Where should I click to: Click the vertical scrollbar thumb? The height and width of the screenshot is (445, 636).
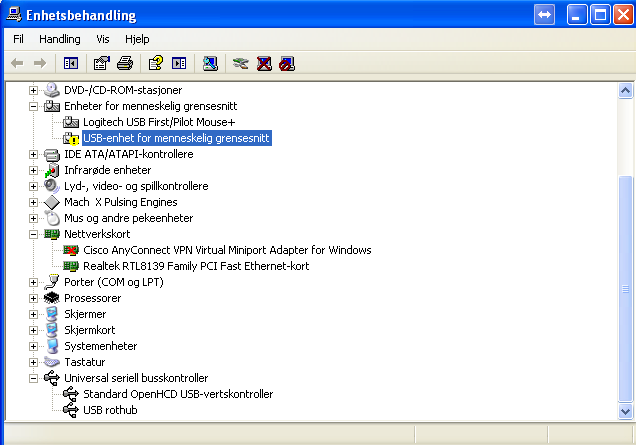coord(625,289)
